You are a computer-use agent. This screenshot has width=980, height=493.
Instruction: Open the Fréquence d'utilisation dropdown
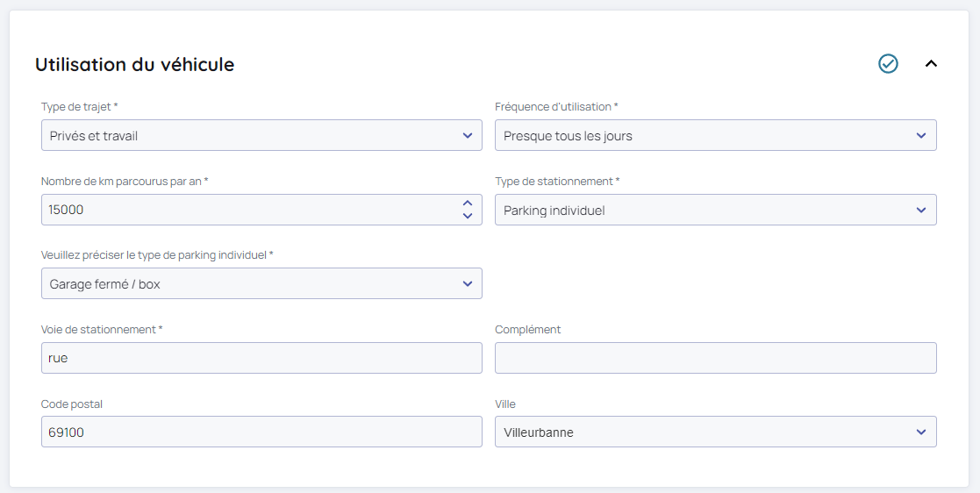[x=715, y=136]
